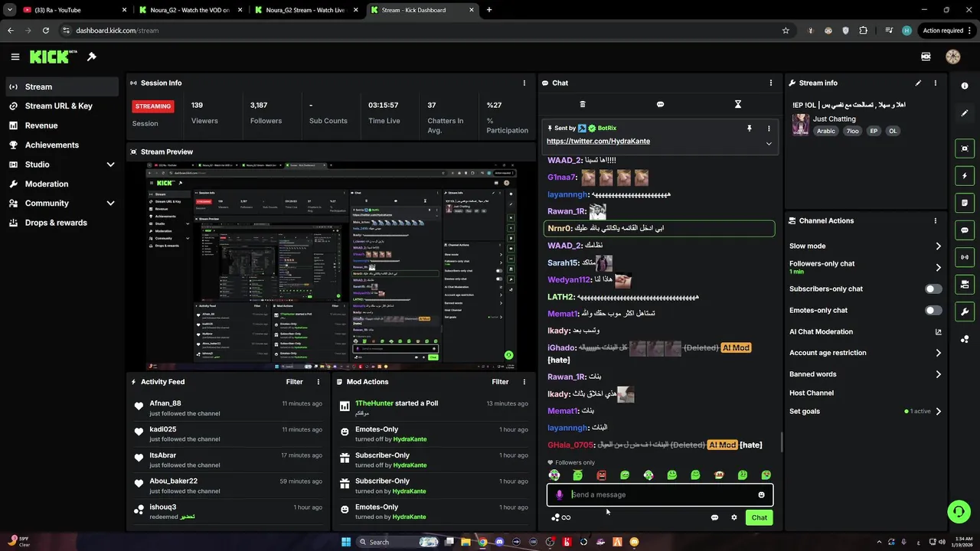The height and width of the screenshot is (551, 980).
Task: Open Session Info three-dot menu
Action: (x=524, y=83)
